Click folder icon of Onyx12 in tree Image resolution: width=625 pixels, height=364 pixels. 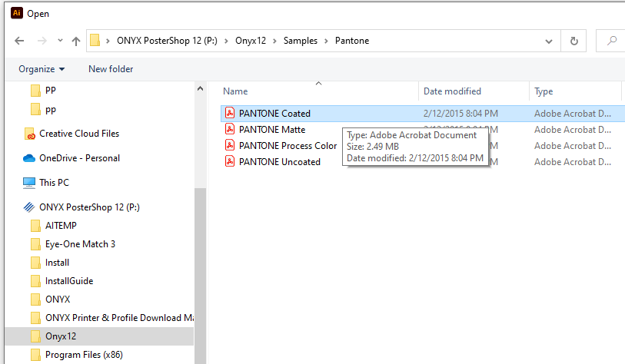click(x=35, y=336)
